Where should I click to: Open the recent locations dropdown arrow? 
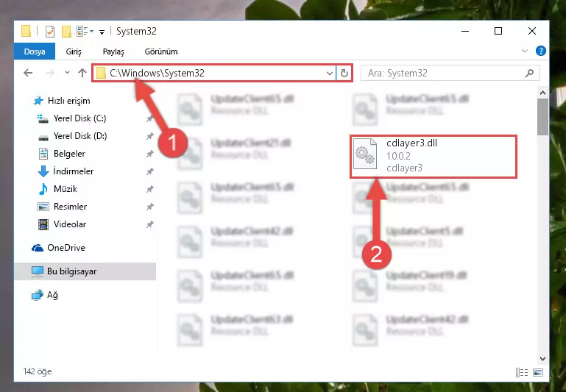pos(67,73)
